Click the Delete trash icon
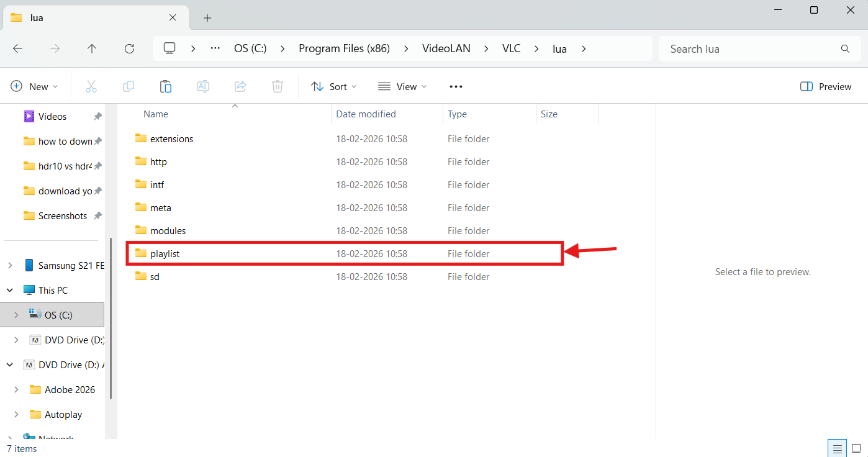The width and height of the screenshot is (868, 457). pyautogui.click(x=278, y=86)
